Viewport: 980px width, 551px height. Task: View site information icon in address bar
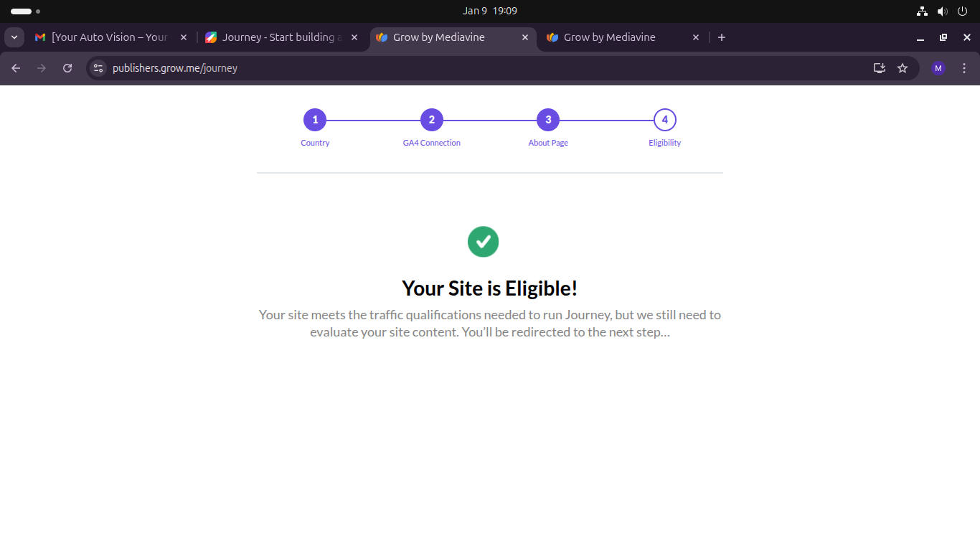coord(99,68)
